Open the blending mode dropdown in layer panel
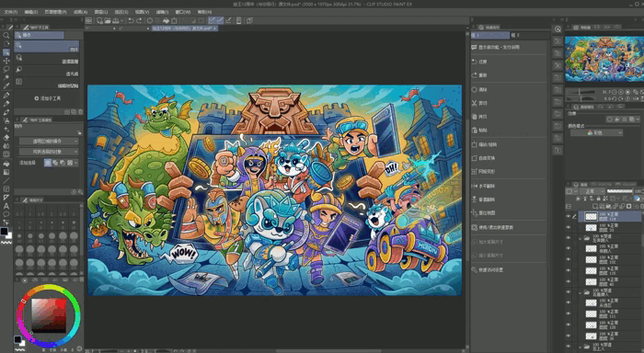 592,191
